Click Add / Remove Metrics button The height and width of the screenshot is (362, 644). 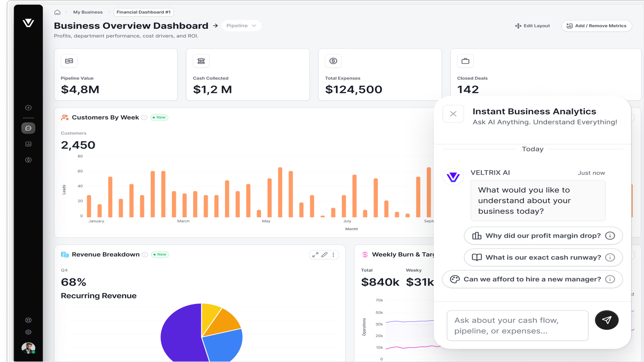[x=597, y=26]
